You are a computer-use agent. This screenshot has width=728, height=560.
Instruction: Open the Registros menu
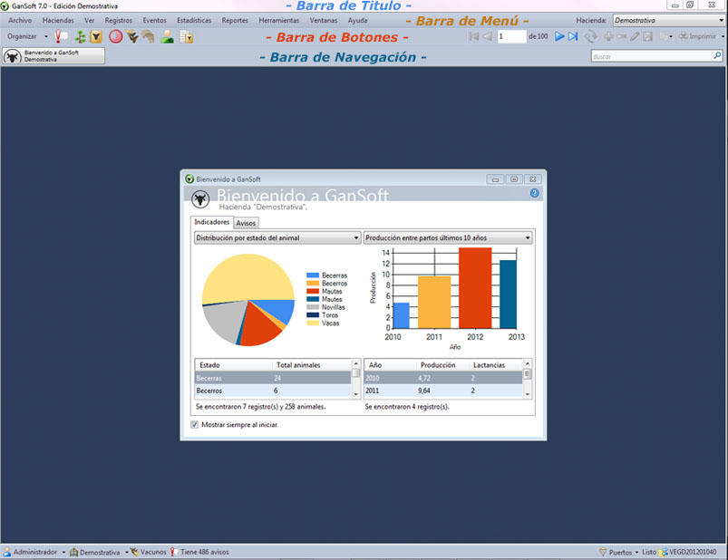tap(119, 21)
